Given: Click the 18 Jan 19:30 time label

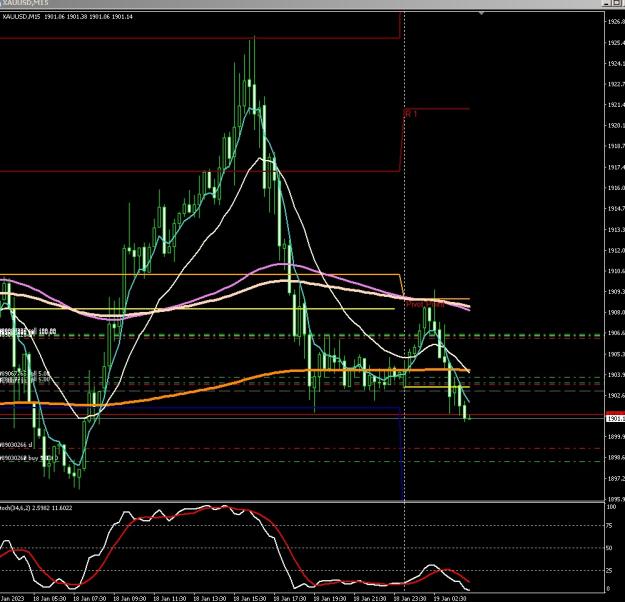Looking at the screenshot, I should pyautogui.click(x=330, y=598).
